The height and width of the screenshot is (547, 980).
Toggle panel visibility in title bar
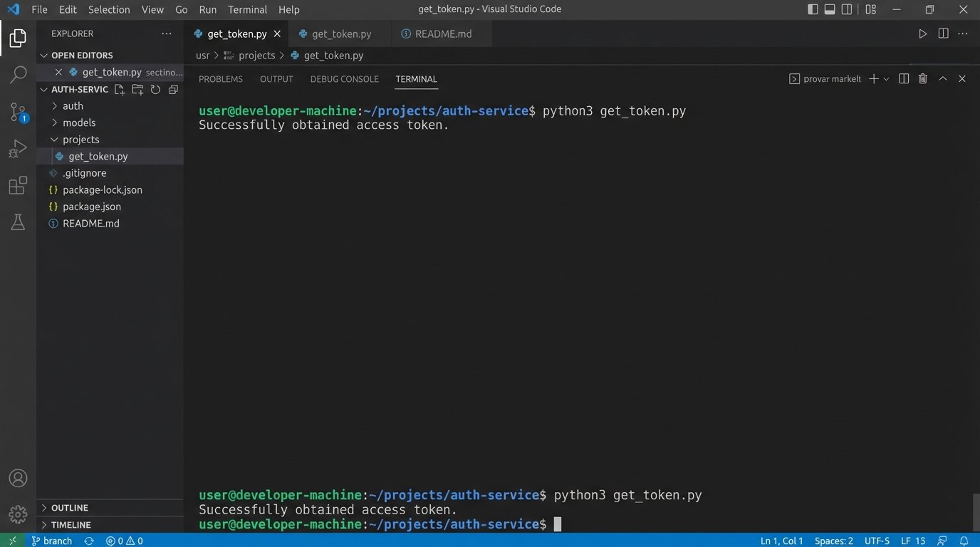click(x=830, y=9)
